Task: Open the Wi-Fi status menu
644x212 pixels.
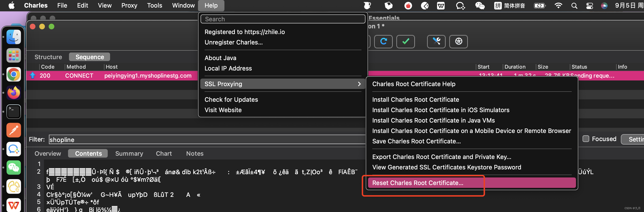Action: pos(558,5)
